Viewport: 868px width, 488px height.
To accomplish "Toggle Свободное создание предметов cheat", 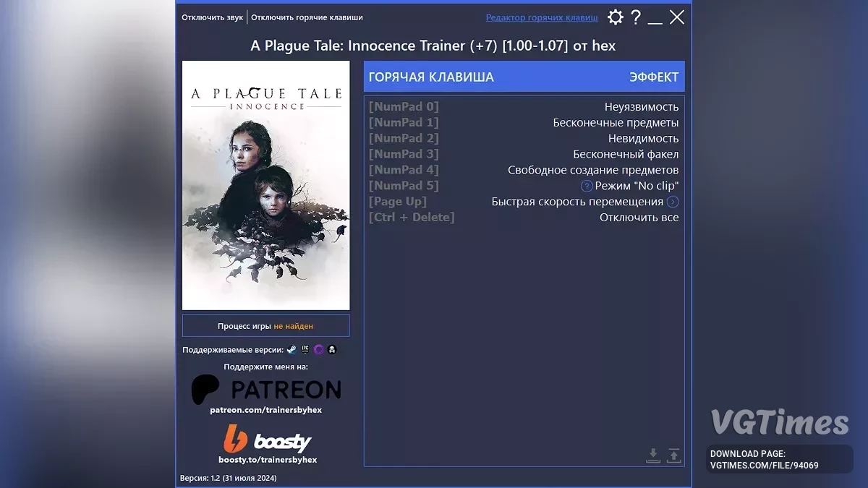I will point(593,171).
